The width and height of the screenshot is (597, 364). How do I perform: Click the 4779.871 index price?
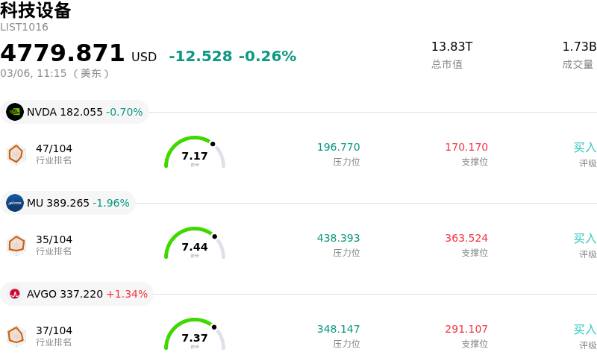pos(63,54)
